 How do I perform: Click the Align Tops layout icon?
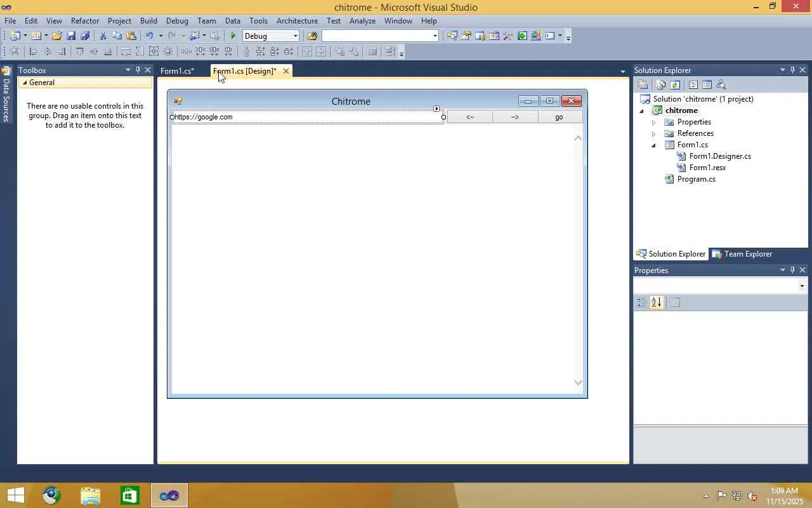(x=80, y=51)
